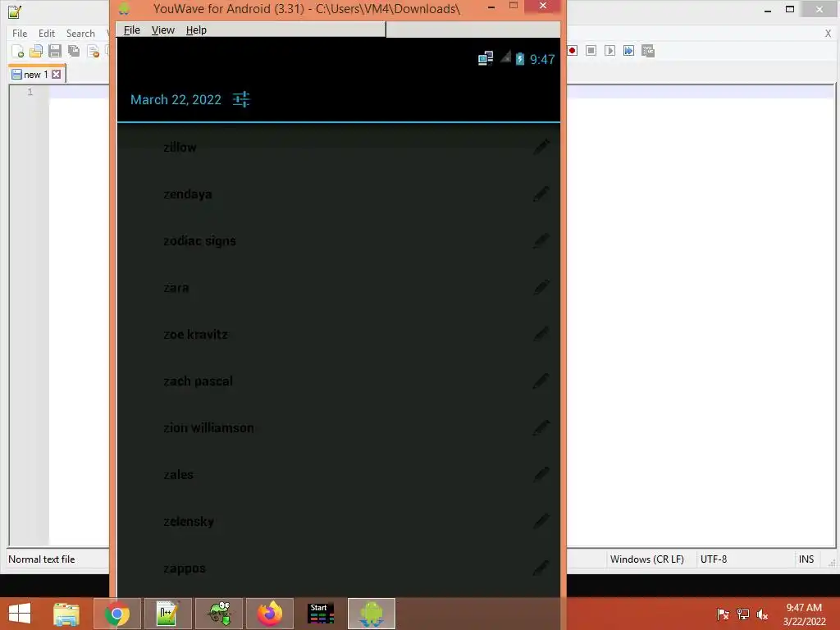Viewport: 840px width, 630px height.
Task: Click Notepad++ Stop recording icon
Action: (591, 50)
